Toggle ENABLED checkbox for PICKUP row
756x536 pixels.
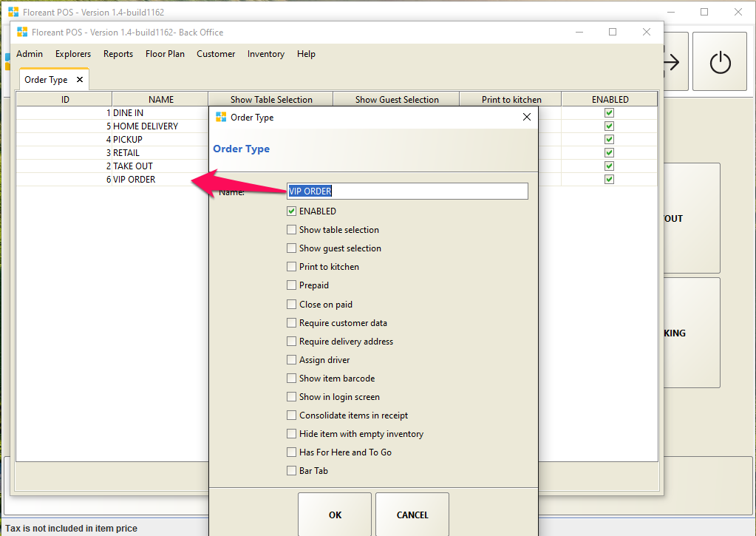pyautogui.click(x=609, y=140)
